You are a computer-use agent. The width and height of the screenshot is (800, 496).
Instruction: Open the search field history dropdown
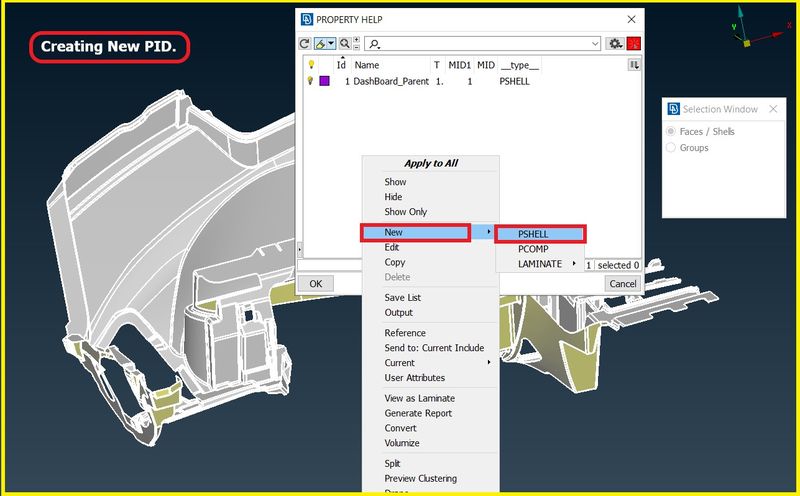pos(595,44)
